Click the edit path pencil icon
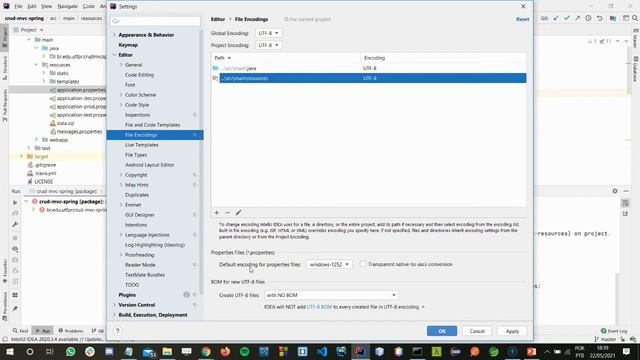 238,213
